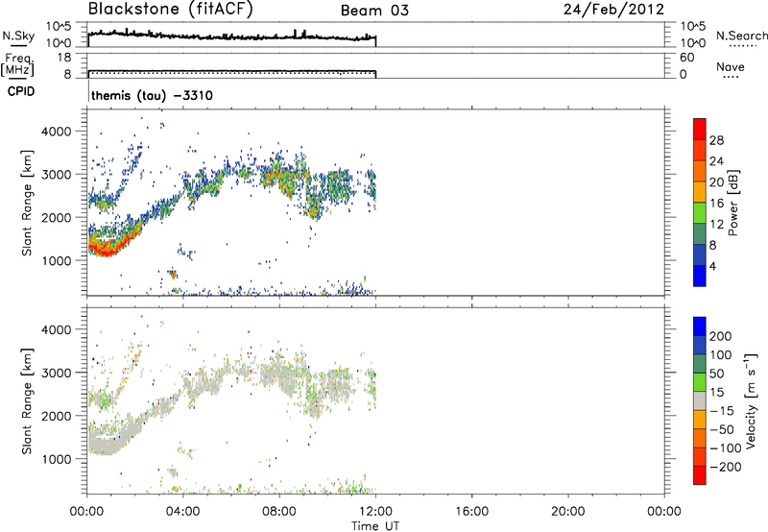Select the "1000" tick in velocity panel

[57, 459]
